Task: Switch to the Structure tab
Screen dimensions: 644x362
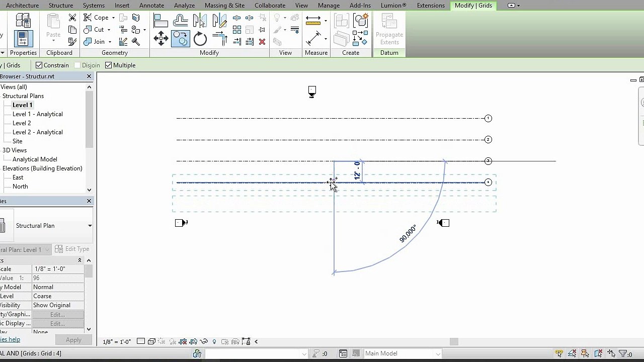Action: [61, 6]
